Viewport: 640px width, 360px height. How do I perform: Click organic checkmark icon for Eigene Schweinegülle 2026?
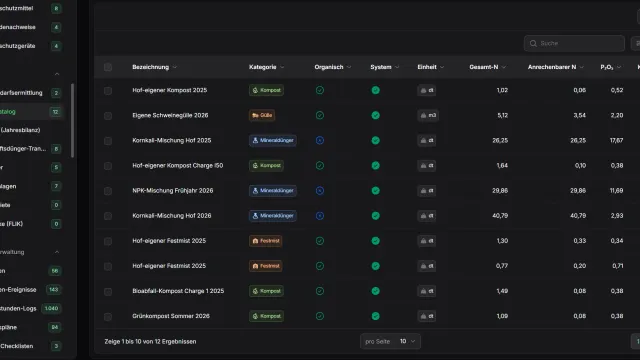[x=320, y=116]
